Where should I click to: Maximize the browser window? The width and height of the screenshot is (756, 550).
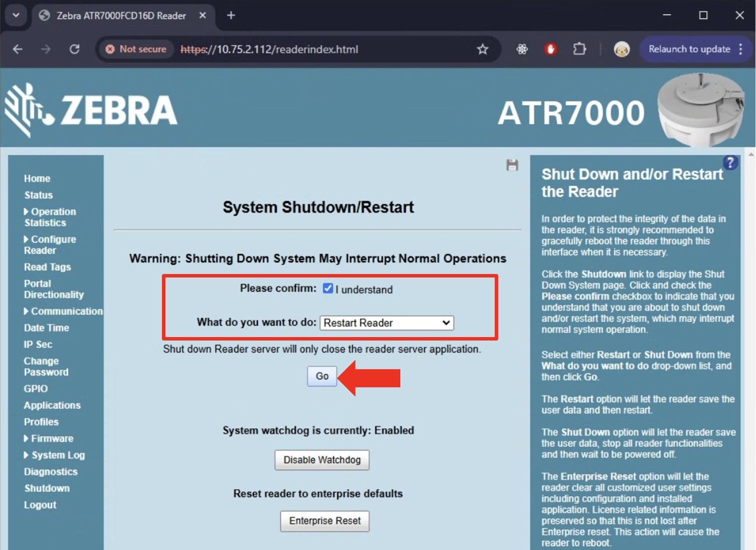point(703,15)
